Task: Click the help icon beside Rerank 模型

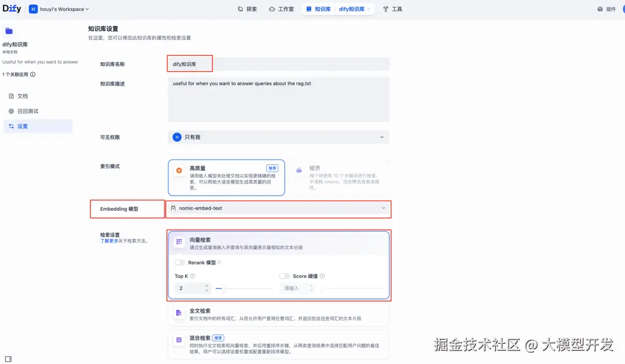Action: (x=219, y=262)
